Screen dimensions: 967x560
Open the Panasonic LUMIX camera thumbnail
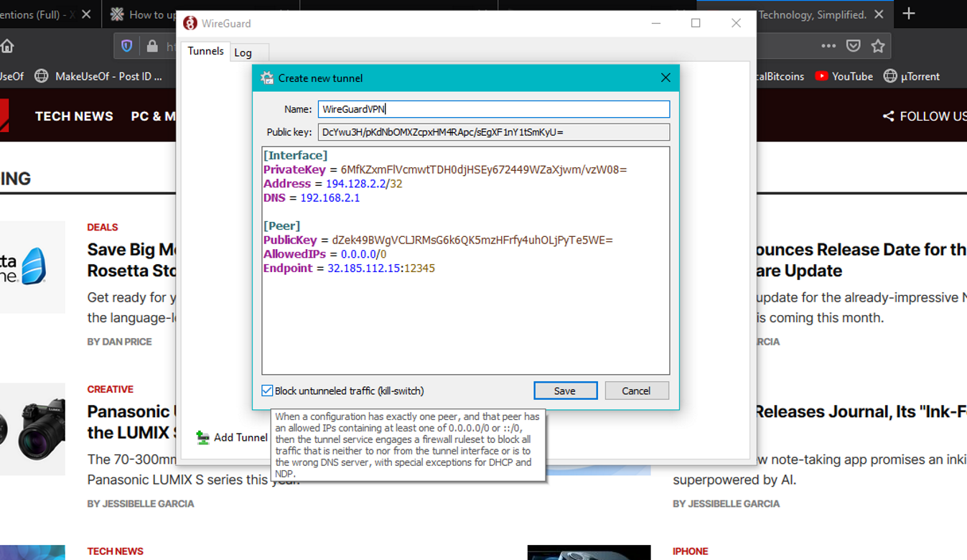(x=32, y=429)
